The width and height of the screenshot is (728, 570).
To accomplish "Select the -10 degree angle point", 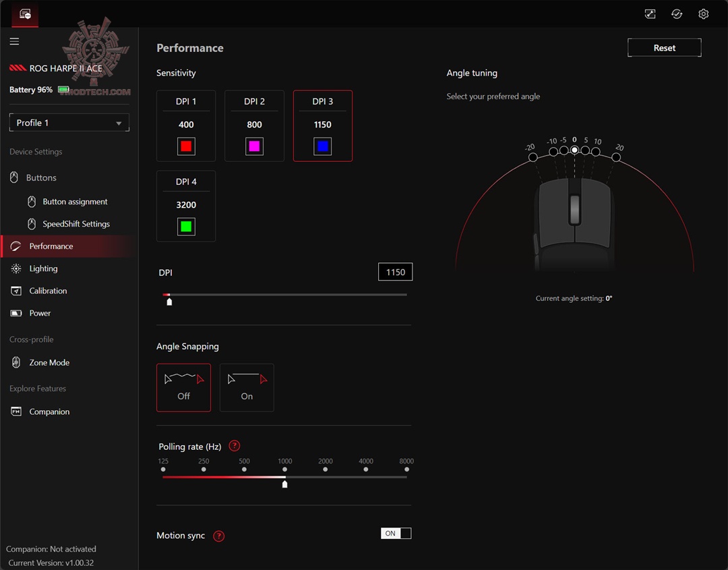I will point(553,152).
